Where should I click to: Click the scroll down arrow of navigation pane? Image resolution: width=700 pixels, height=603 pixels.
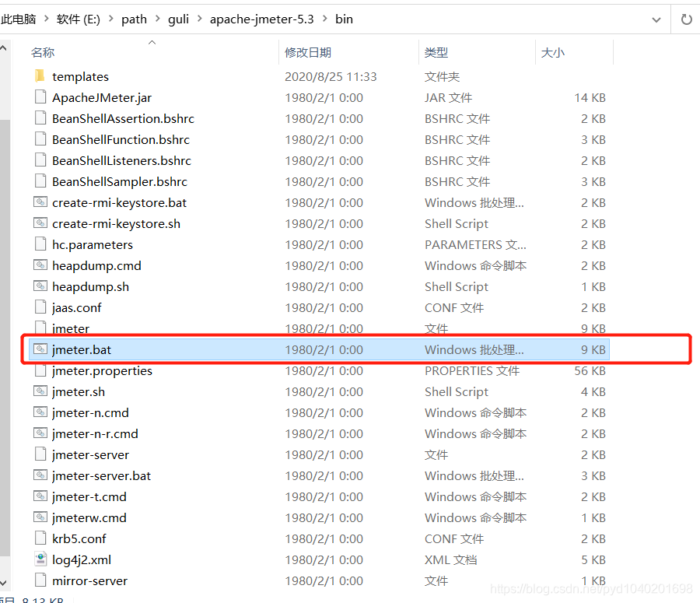tap(4, 583)
